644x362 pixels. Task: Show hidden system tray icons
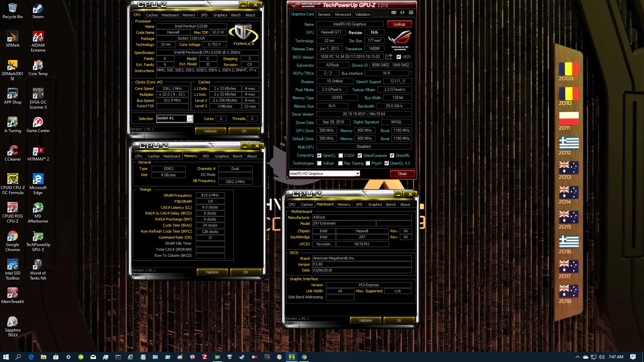click(x=577, y=357)
